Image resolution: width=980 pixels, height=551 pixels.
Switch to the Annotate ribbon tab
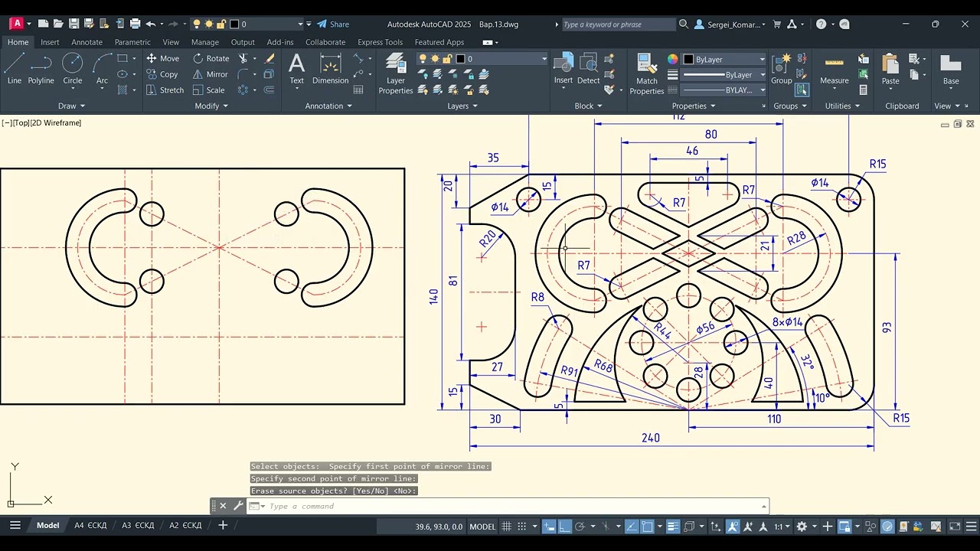[87, 42]
